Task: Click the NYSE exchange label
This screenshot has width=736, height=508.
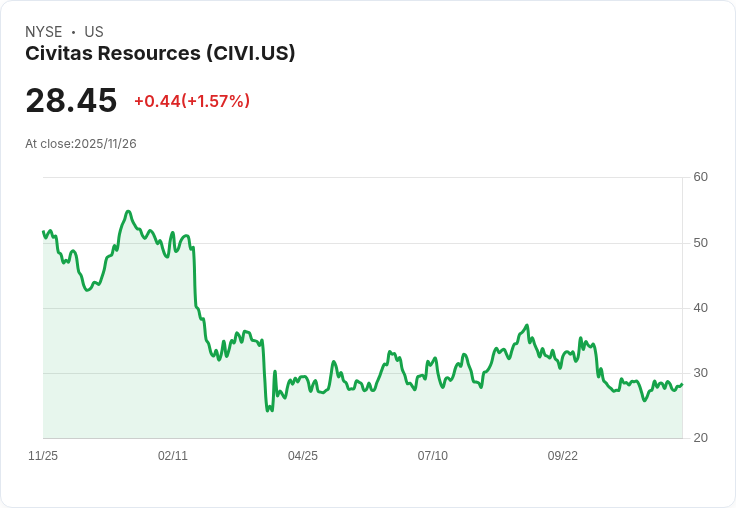Action: [44, 32]
